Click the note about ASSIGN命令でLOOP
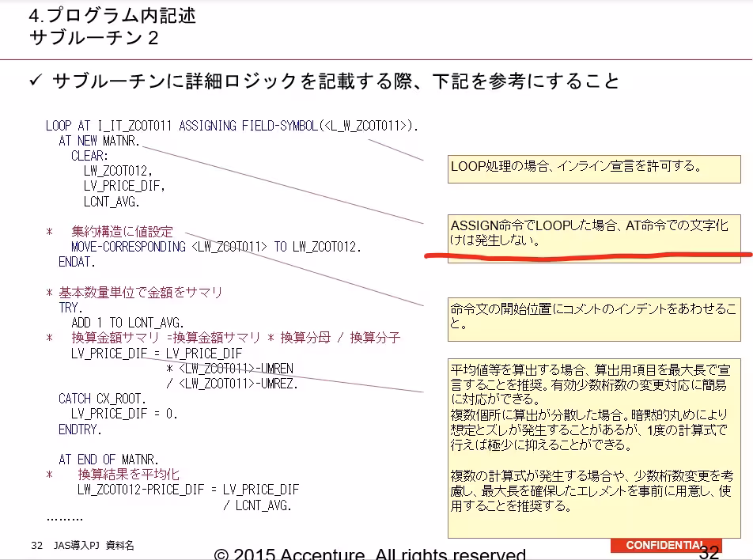753x560 pixels. 594,238
